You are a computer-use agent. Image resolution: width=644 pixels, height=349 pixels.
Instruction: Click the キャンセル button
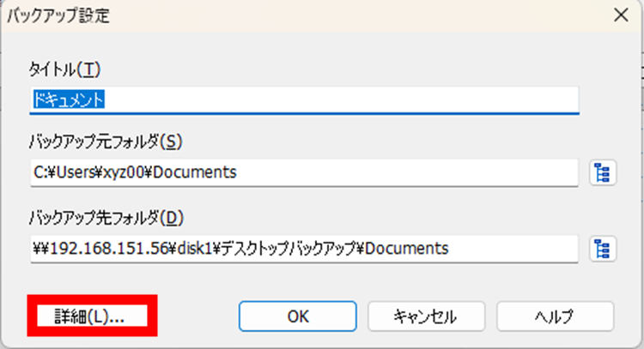click(x=426, y=316)
